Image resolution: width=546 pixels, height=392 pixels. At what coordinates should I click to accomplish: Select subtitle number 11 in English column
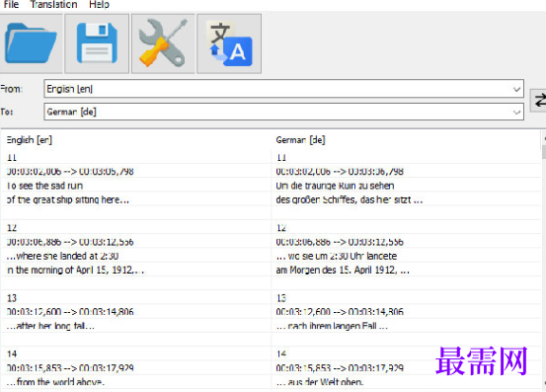pyautogui.click(x=12, y=157)
